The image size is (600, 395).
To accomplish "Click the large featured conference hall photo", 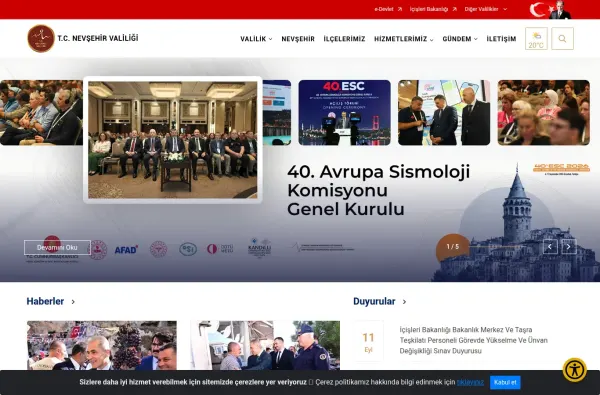I will click(173, 140).
